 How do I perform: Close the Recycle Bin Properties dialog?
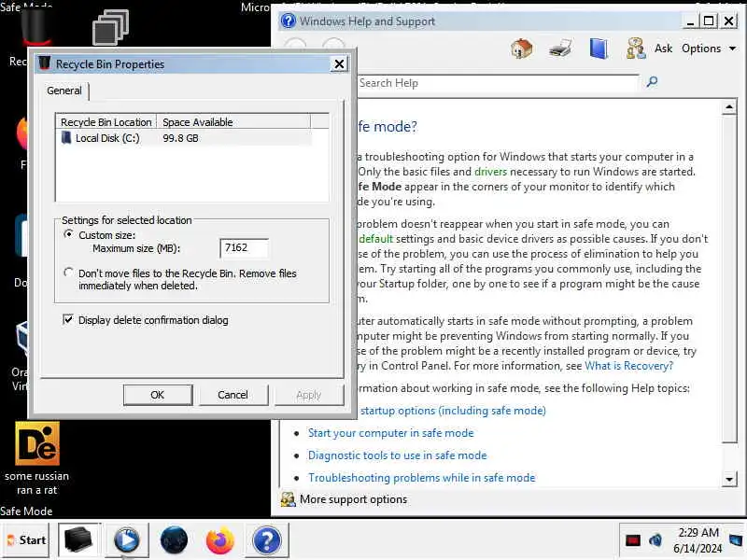[x=339, y=63]
